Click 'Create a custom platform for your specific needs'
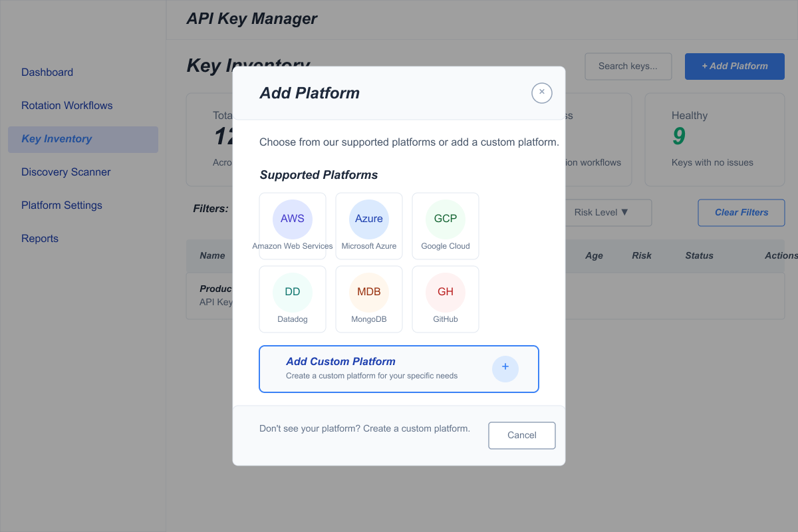Screen dimensions: 798x532 coord(372,376)
